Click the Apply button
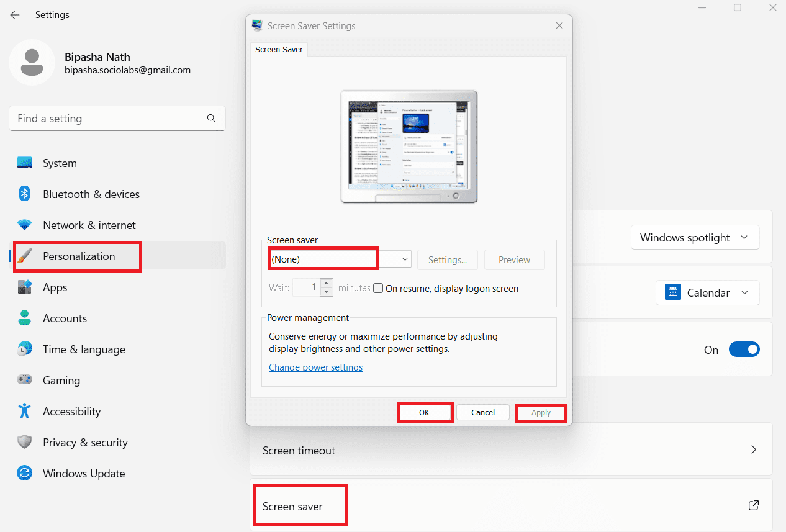The image size is (786, 532). [541, 412]
